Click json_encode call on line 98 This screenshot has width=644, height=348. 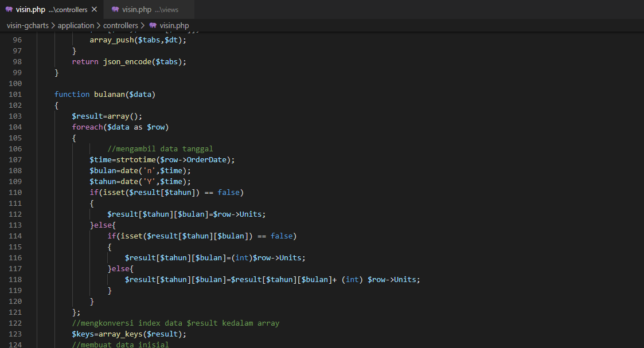[127, 61]
